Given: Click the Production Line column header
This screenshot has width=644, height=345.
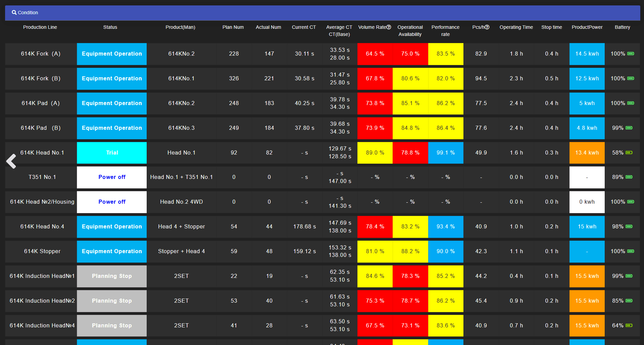Looking at the screenshot, I should (40, 27).
